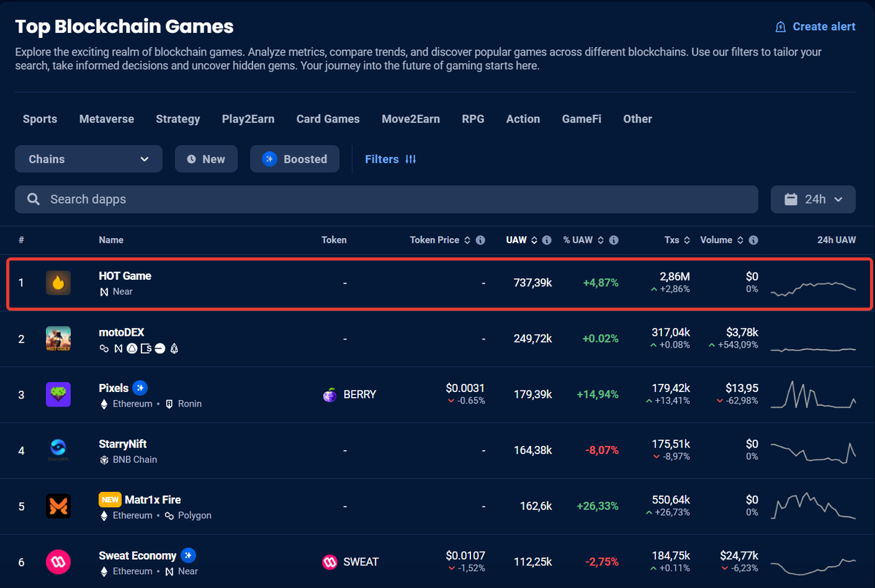Click the boosted badge beside Sweat Economy
The width and height of the screenshot is (875, 588).
[x=189, y=555]
